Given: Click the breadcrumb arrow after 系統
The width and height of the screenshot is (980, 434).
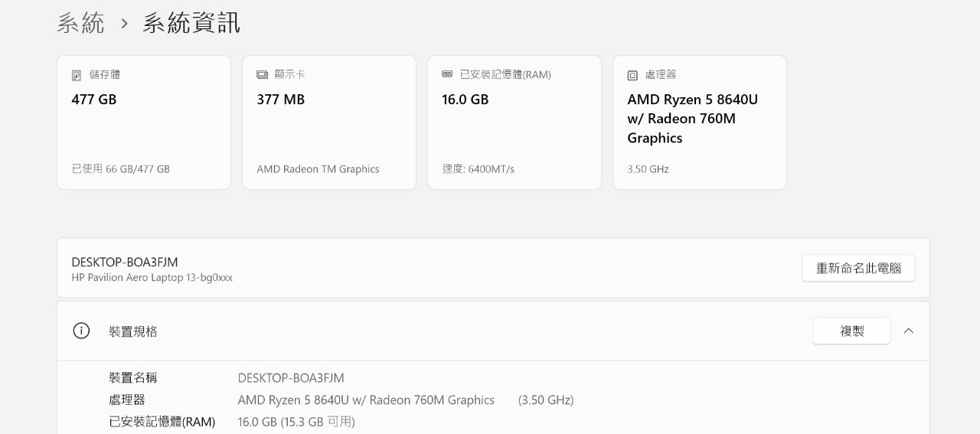Looking at the screenshot, I should 124,24.
